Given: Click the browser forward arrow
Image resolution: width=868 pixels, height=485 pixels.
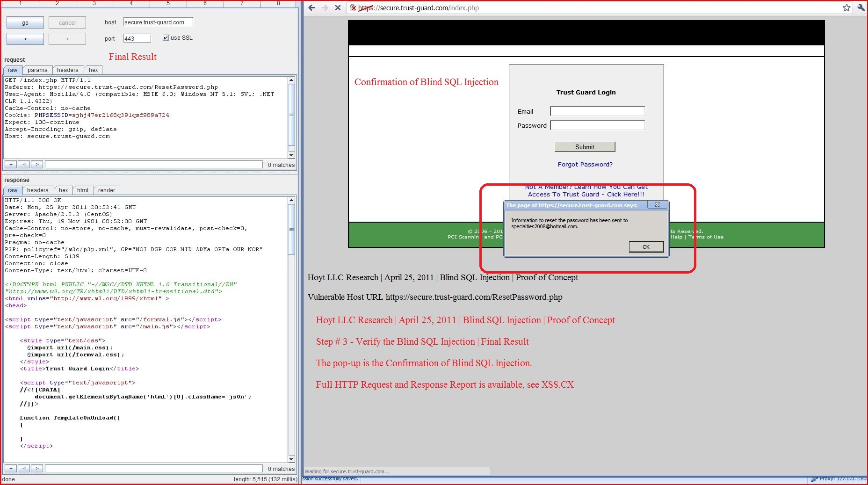Looking at the screenshot, I should 325,8.
